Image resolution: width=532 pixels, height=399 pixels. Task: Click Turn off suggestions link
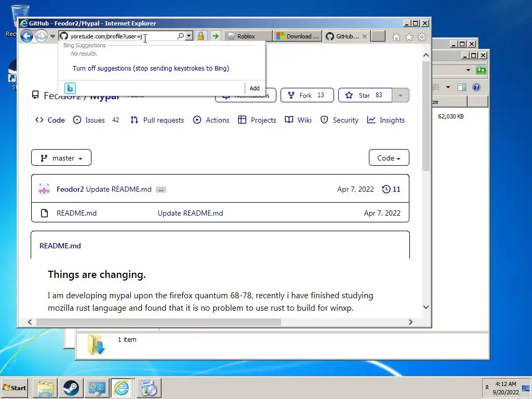click(151, 68)
